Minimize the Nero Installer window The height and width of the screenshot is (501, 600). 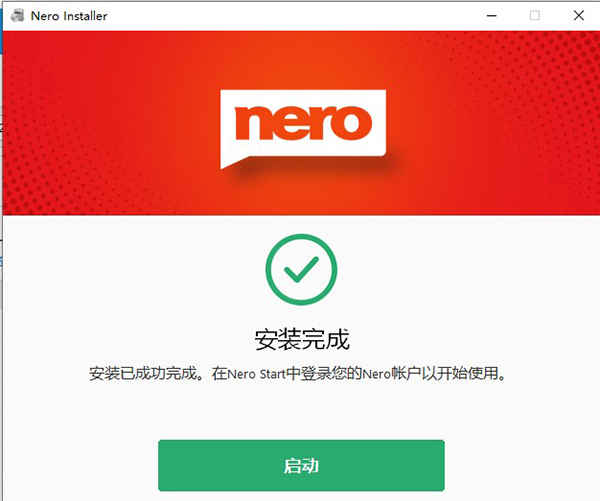click(491, 16)
